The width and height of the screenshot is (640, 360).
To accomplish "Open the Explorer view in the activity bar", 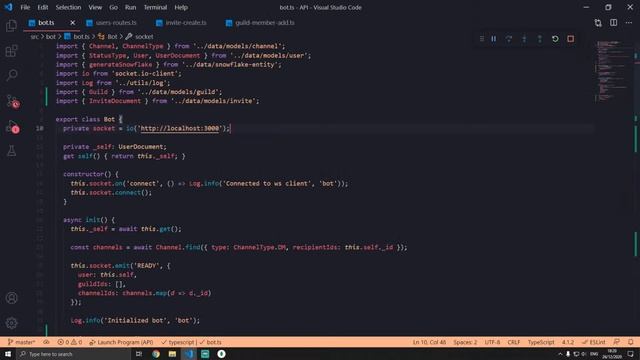I will (x=11, y=25).
